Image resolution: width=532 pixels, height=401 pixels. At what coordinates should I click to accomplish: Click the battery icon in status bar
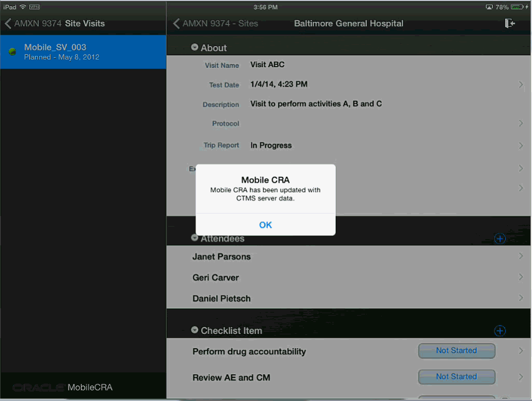coord(518,7)
